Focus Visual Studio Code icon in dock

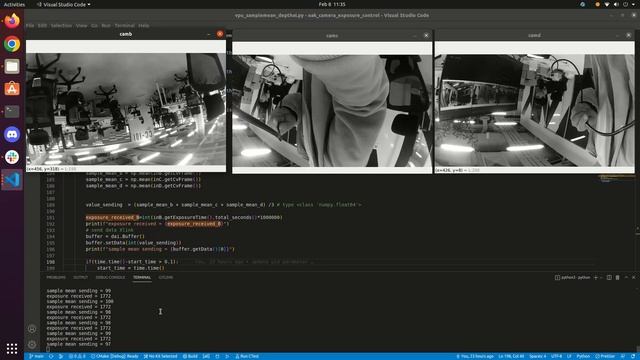pos(12,180)
